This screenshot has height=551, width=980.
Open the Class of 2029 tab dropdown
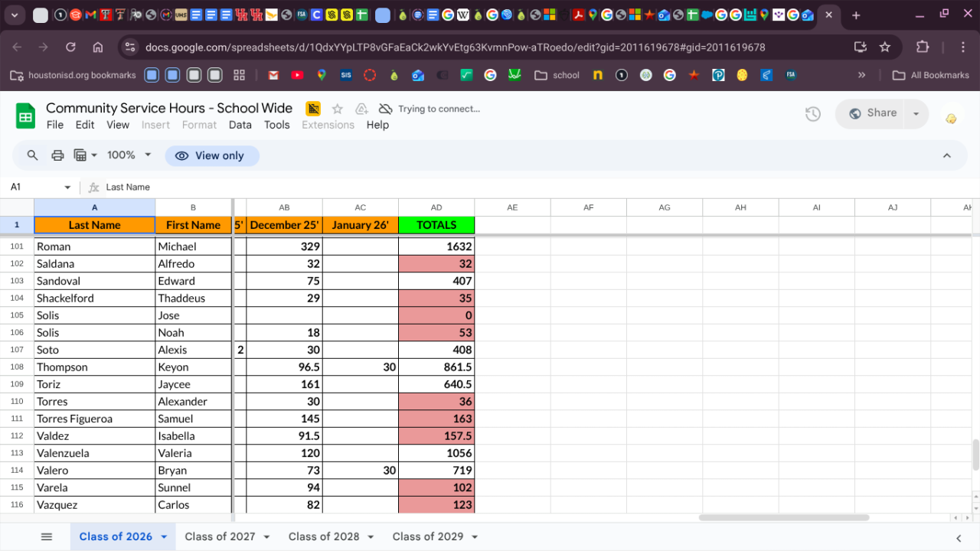point(475,537)
